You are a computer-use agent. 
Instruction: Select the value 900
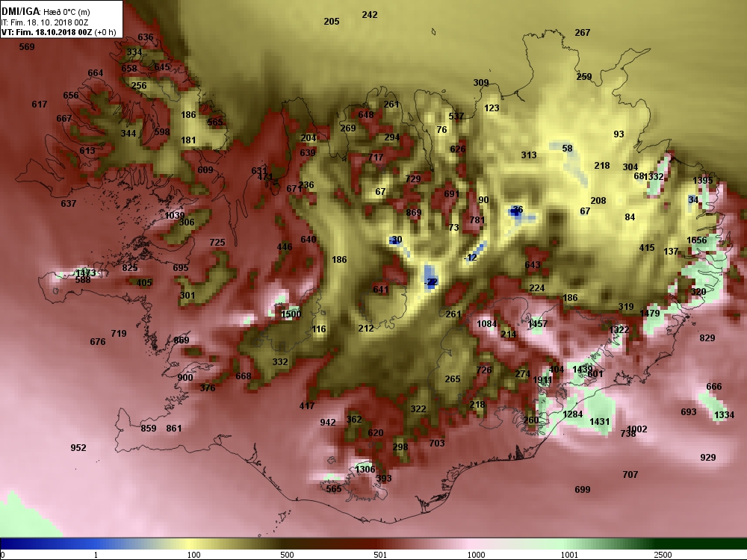pos(185,378)
